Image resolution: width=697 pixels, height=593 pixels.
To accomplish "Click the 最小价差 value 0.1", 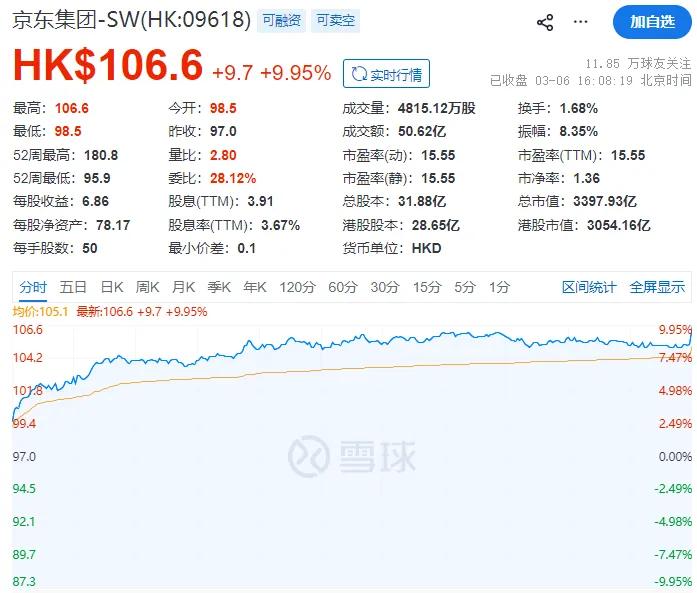I will pyautogui.click(x=247, y=248).
